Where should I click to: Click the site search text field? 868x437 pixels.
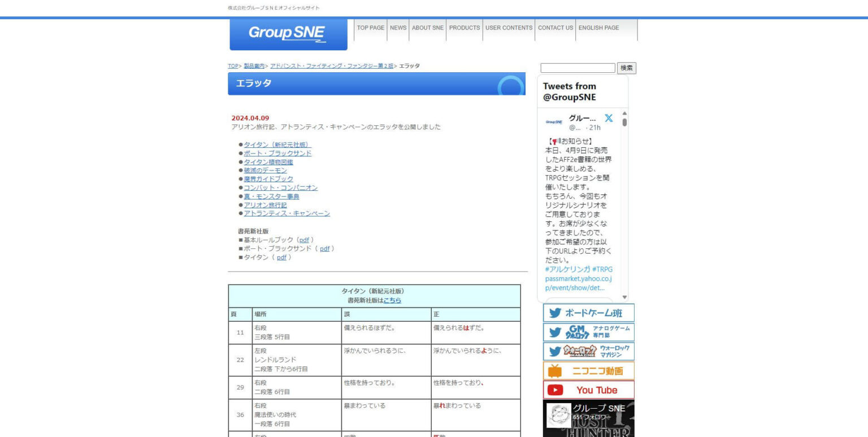[578, 68]
